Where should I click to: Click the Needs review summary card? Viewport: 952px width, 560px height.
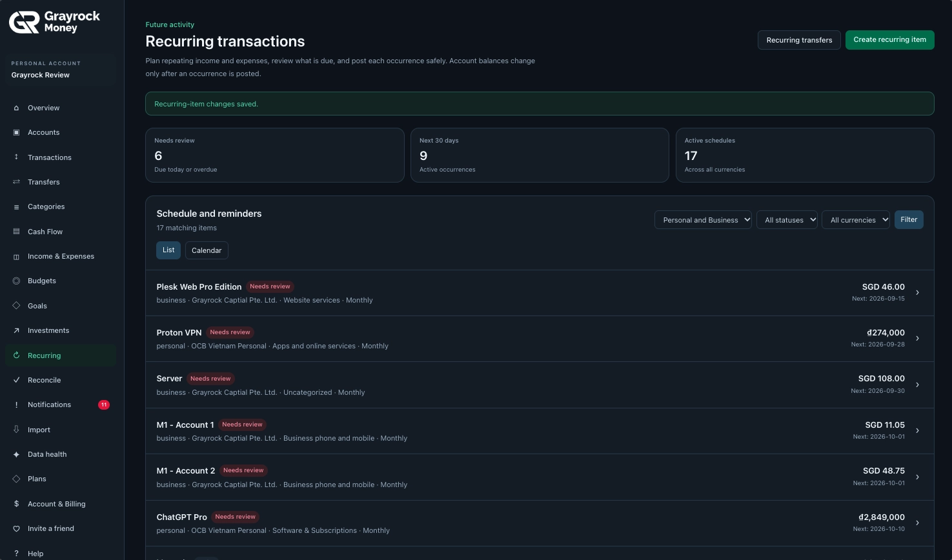pos(275,155)
